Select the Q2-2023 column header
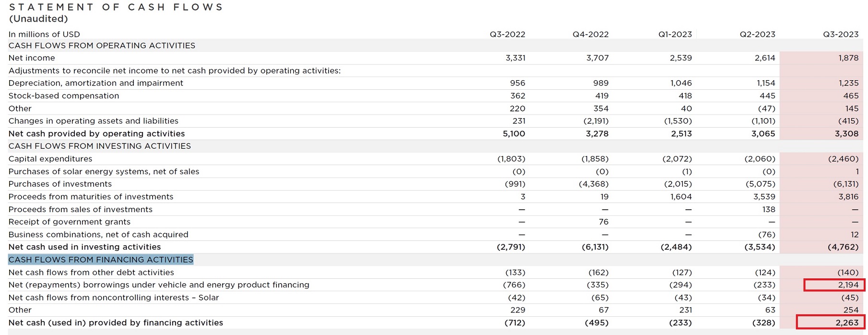The width and height of the screenshot is (868, 335). [x=757, y=34]
